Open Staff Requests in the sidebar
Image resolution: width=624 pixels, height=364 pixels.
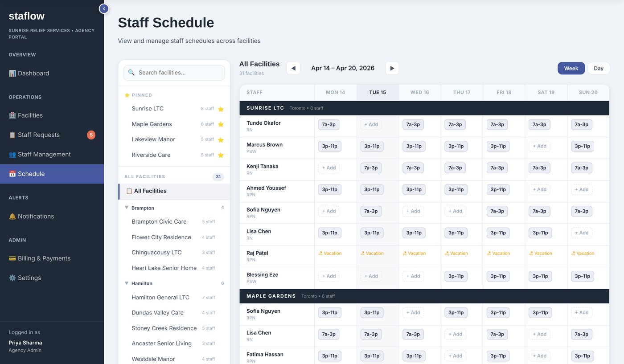52,135
